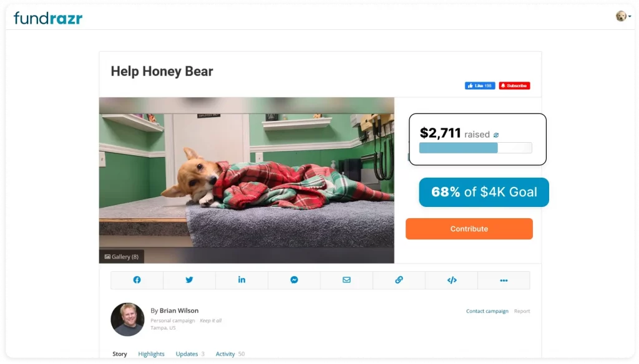Share the campaign on LinkedIn

pyautogui.click(x=241, y=280)
